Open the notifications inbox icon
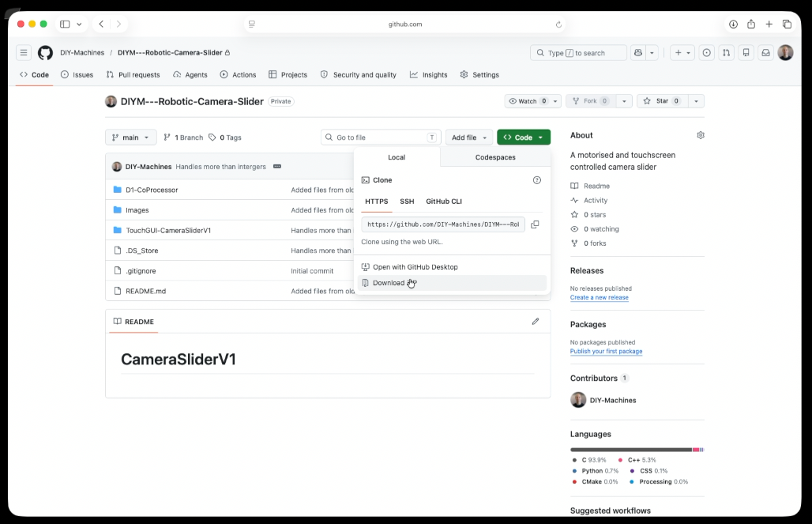 [765, 53]
